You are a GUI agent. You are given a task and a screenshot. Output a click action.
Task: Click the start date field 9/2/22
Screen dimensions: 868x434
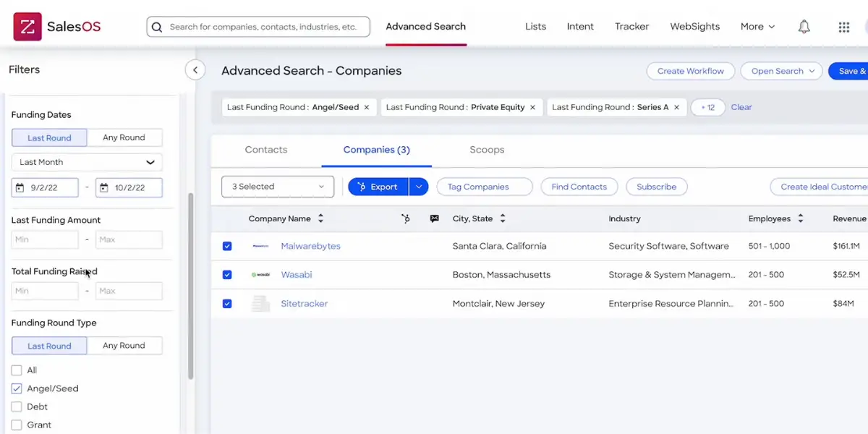click(x=45, y=188)
